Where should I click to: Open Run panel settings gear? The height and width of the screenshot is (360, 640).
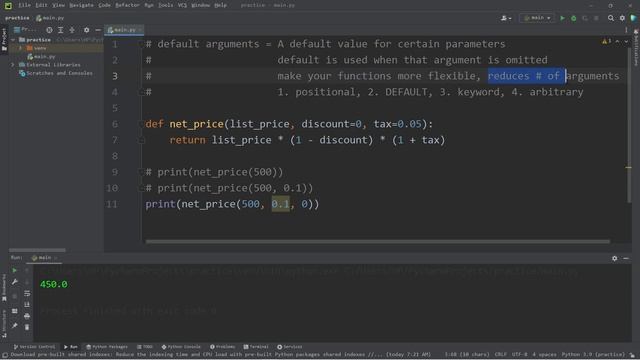[614, 258]
